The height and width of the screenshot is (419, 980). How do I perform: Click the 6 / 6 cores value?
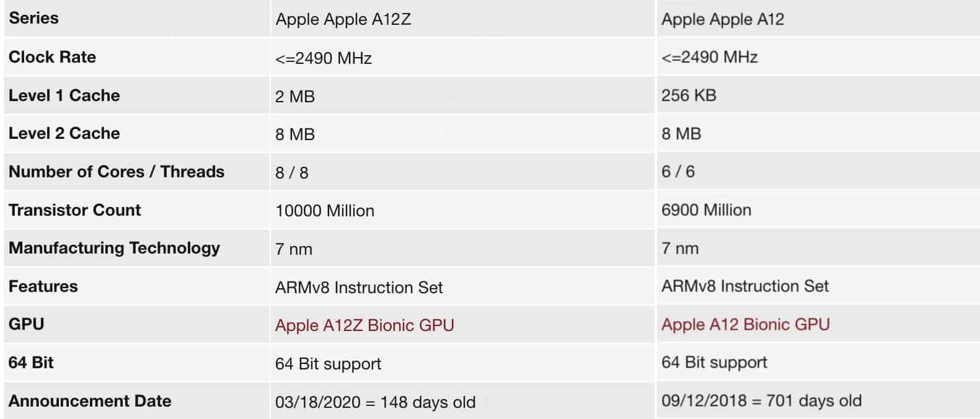click(x=678, y=172)
